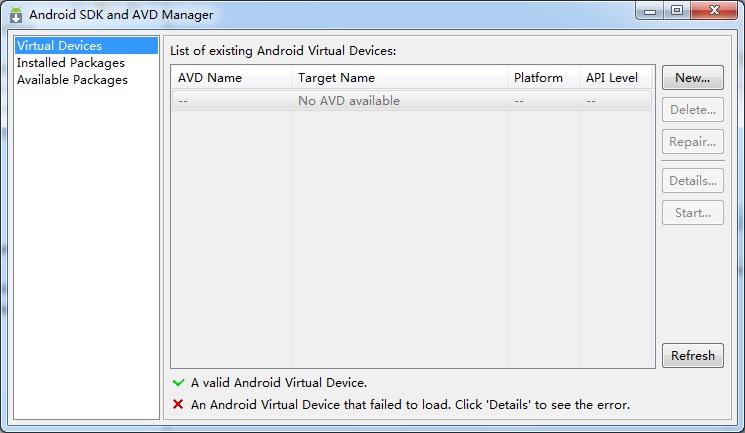Click the green checkmark valid AVD icon
Screen dimensions: 745x433
point(178,383)
